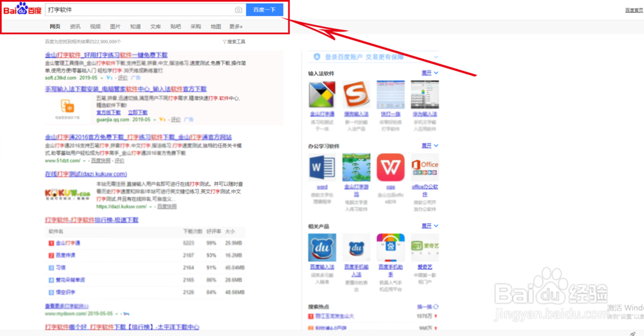Open result 金山打字软件 一键免费下载

(106, 55)
